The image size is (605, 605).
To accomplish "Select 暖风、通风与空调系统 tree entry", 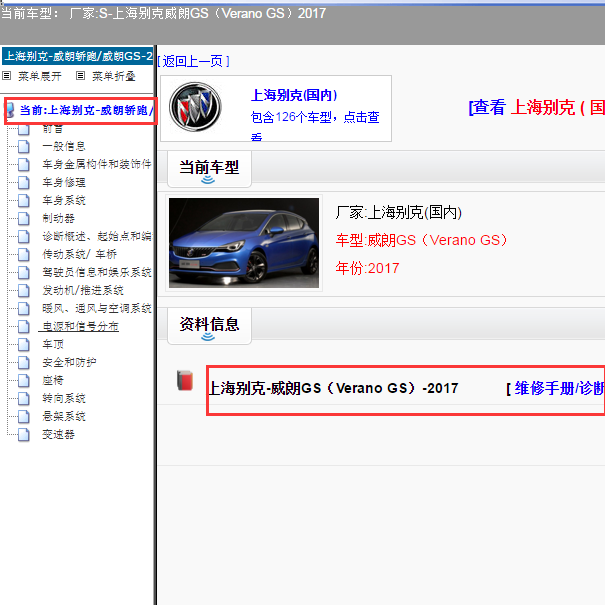I will tap(96, 308).
